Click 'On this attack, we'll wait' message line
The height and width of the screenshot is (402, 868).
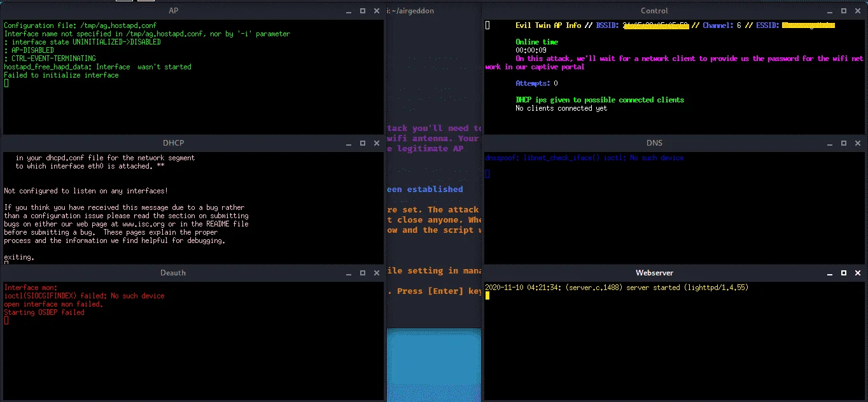pyautogui.click(x=675, y=62)
